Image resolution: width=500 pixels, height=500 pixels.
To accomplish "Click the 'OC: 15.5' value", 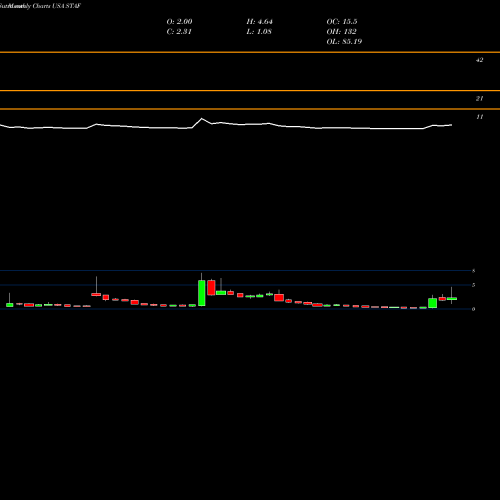I will coord(342,22).
